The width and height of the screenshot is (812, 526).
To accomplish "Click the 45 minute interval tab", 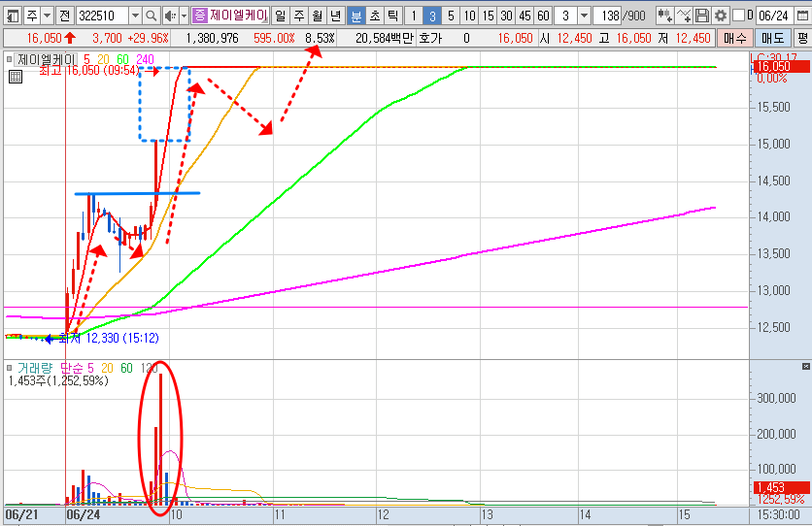I will 524,16.
